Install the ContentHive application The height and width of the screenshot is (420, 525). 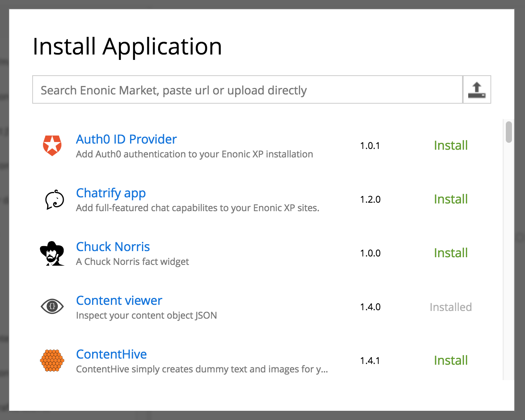click(x=451, y=360)
